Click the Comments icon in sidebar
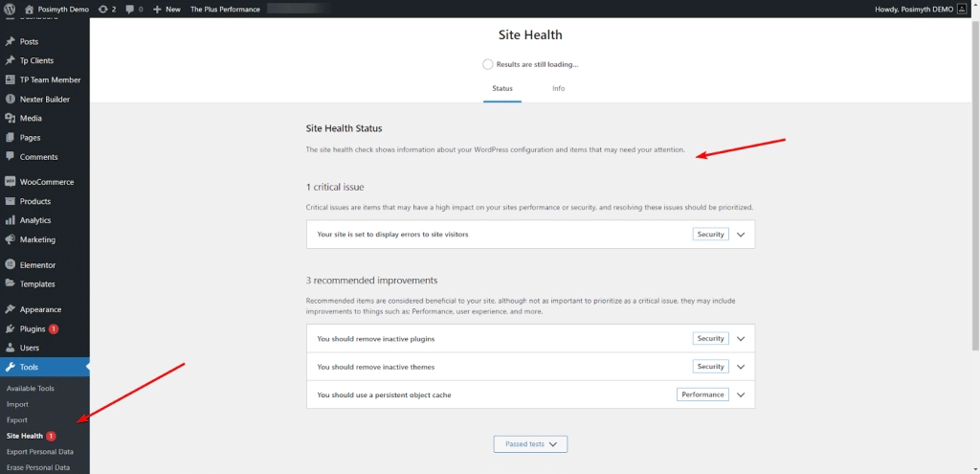 [x=10, y=156]
